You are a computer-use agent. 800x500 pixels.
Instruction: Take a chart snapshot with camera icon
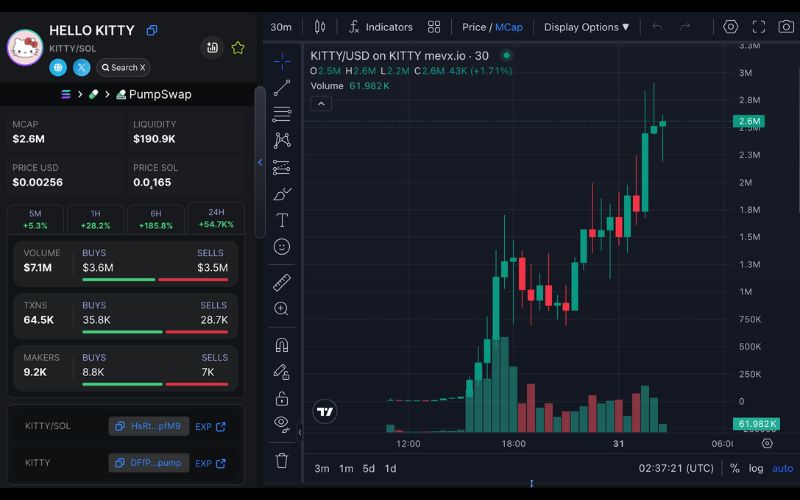786,27
